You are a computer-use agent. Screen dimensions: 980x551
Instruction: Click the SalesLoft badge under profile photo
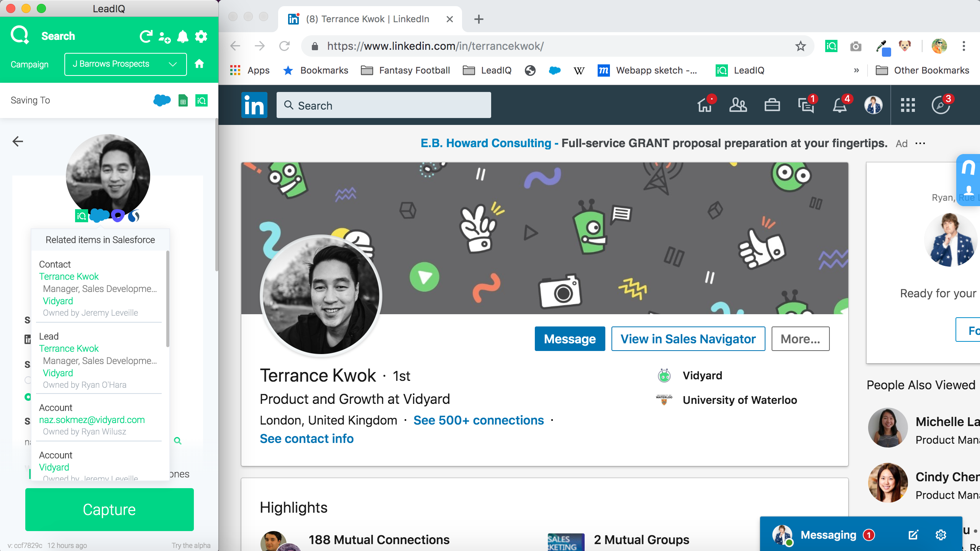134,216
